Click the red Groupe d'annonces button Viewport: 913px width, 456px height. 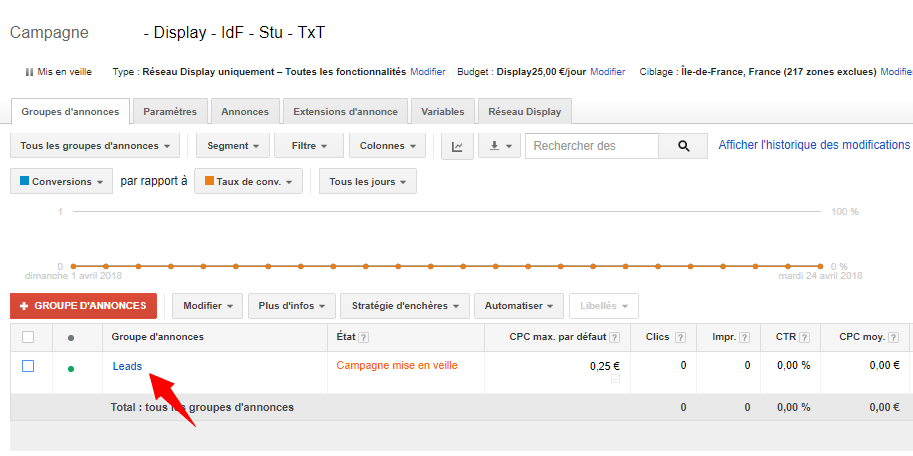coord(84,305)
